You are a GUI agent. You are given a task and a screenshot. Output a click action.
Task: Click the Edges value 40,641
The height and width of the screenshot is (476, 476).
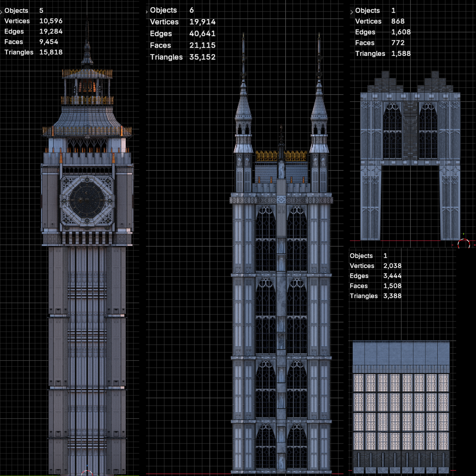202,34
